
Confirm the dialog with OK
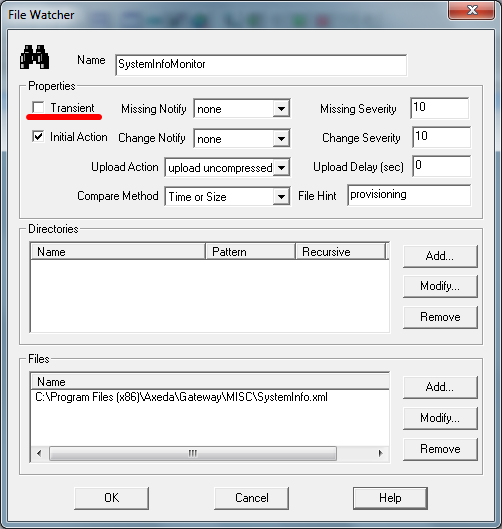point(112,498)
